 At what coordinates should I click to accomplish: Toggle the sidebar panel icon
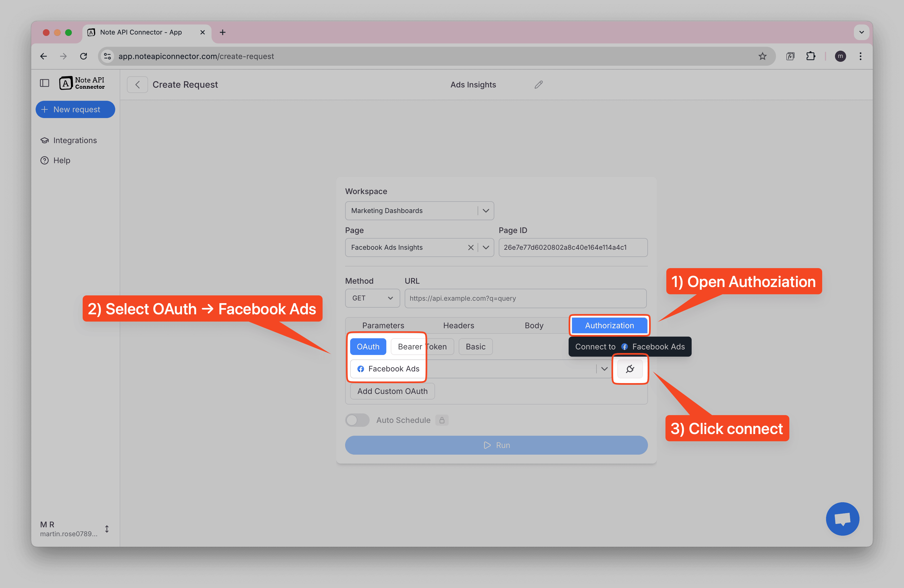pos(45,83)
